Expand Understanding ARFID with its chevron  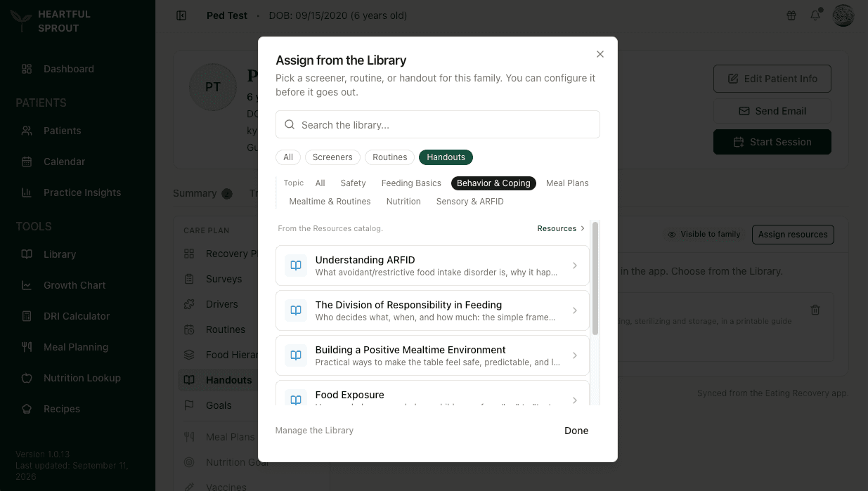point(575,266)
